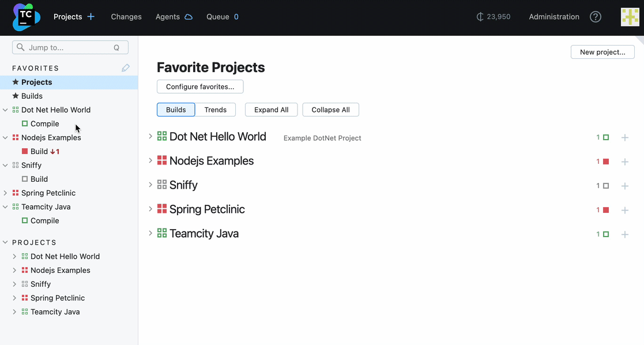The width and height of the screenshot is (644, 345).
Task: Expand Teamcity Java under the PROJECTS section
Action: 14,312
